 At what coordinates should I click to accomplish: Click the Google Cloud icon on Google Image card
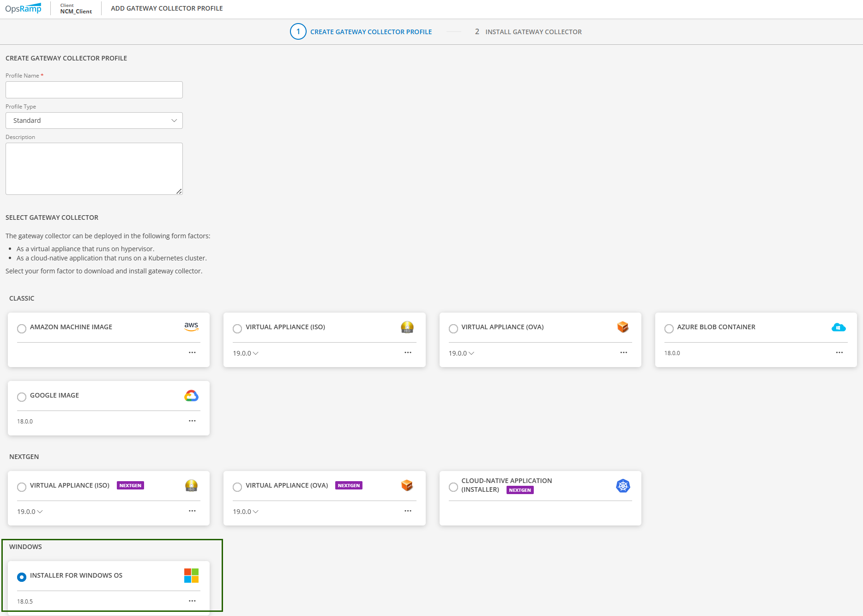click(x=191, y=396)
